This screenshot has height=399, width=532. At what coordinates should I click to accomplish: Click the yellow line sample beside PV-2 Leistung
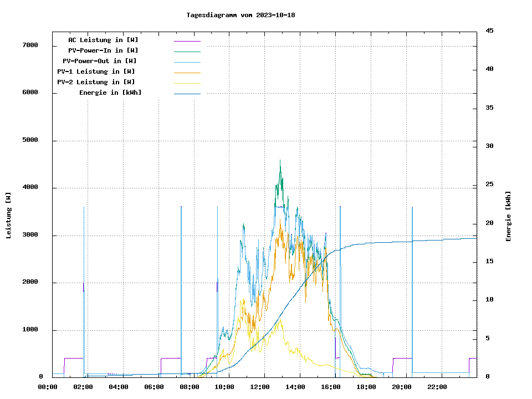187,83
